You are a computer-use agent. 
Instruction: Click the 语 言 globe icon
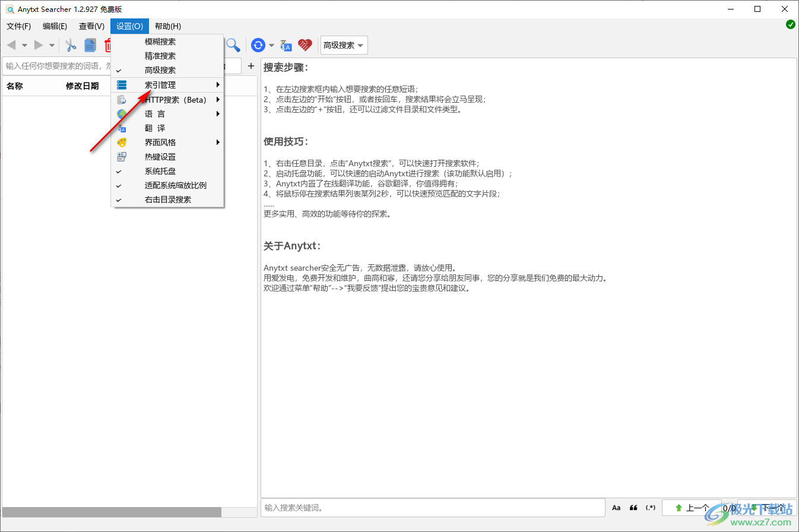pos(122,114)
